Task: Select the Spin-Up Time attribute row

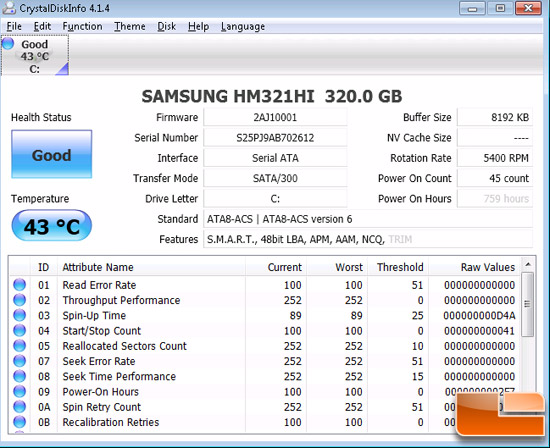Action: [x=265, y=315]
